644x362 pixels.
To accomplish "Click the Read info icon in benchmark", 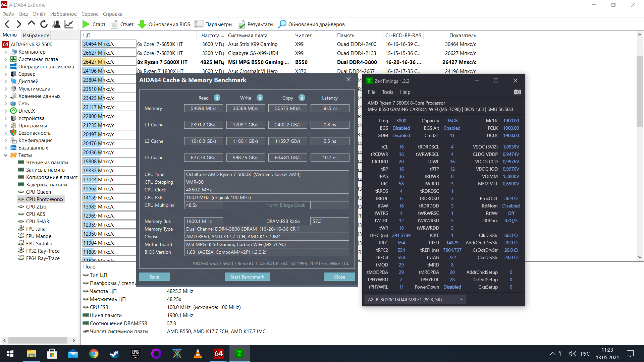I will click(x=217, y=98).
